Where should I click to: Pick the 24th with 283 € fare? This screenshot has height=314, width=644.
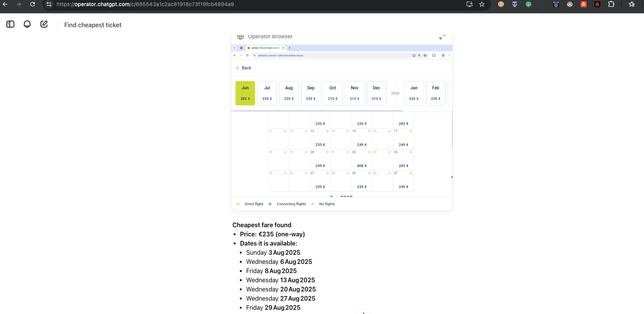click(x=403, y=160)
